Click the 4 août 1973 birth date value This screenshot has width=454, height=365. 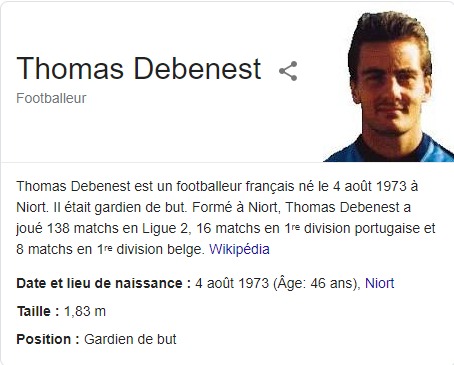coord(232,283)
